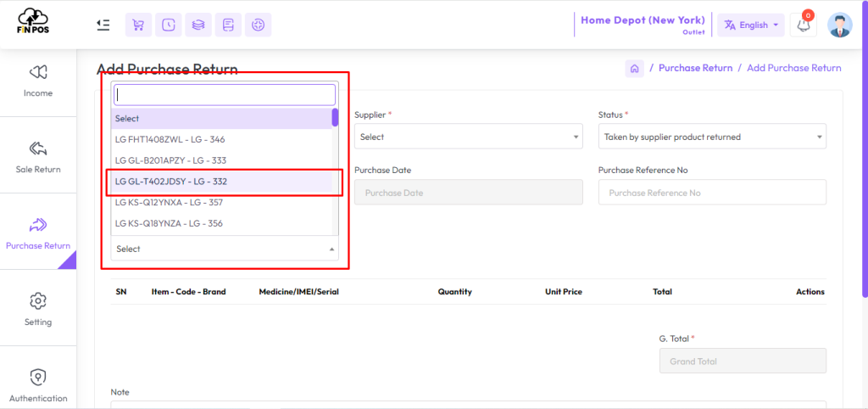The height and width of the screenshot is (409, 868).
Task: Open the user profile avatar
Action: (840, 25)
